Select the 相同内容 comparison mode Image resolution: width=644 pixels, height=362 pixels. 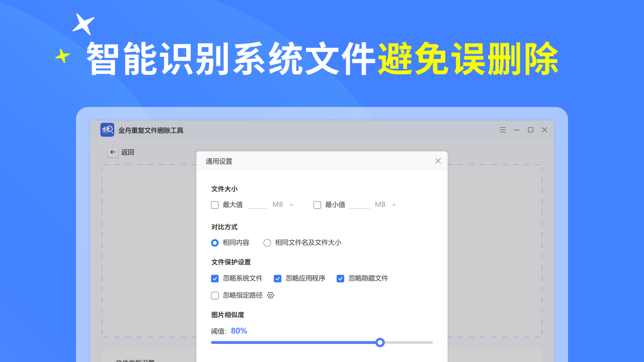pyautogui.click(x=215, y=242)
